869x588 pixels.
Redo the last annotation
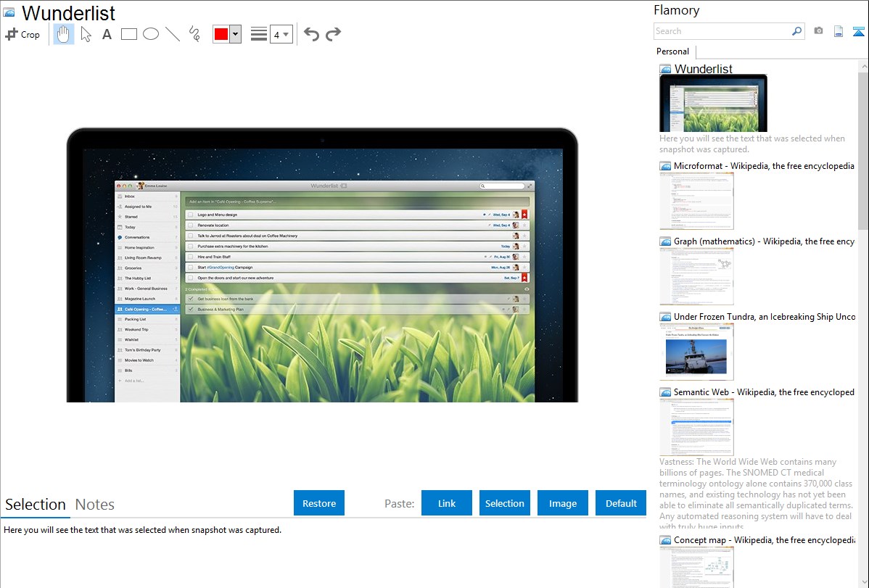[333, 34]
